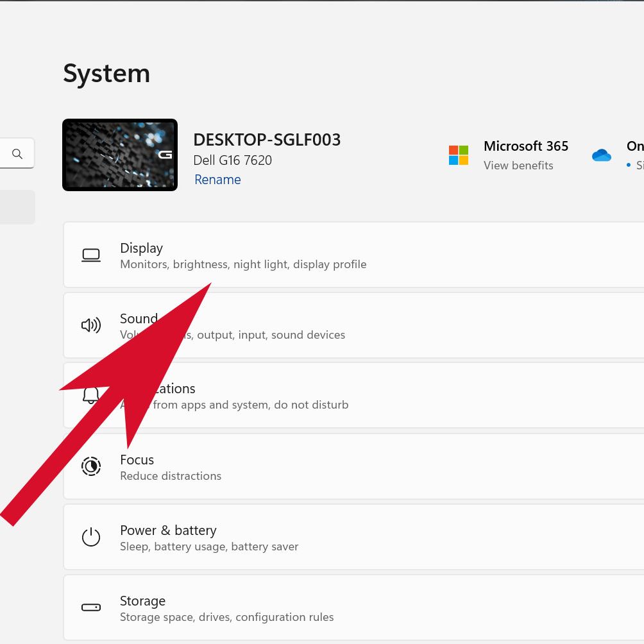Click the Rename link
644x644 pixels.
pos(217,180)
